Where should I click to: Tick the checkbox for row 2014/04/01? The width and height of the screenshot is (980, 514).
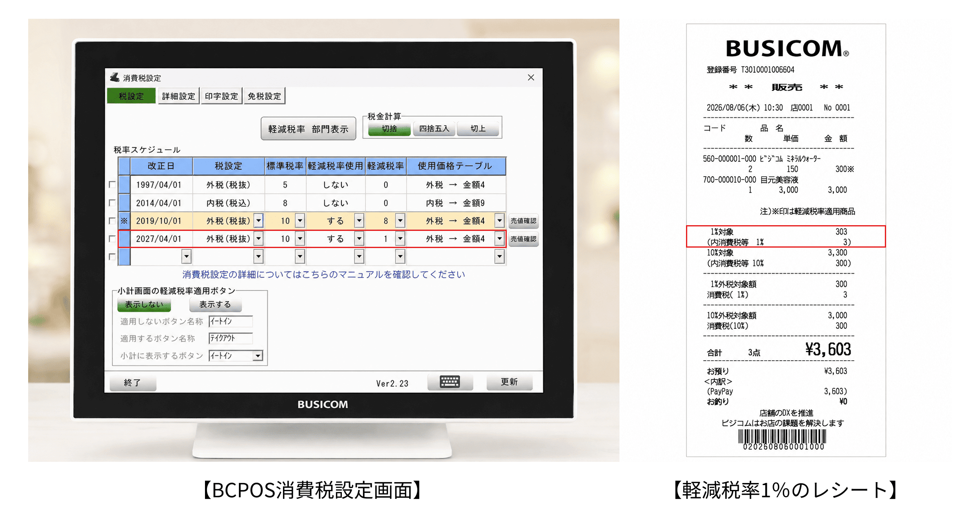pyautogui.click(x=112, y=203)
